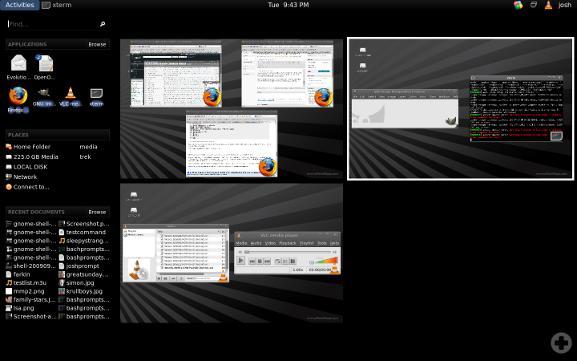
Task: Launch the OpenOffice application icon
Action: 45,63
